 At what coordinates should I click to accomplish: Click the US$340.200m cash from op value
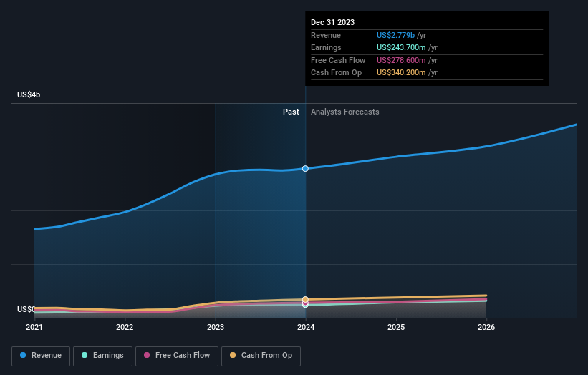[x=401, y=73]
